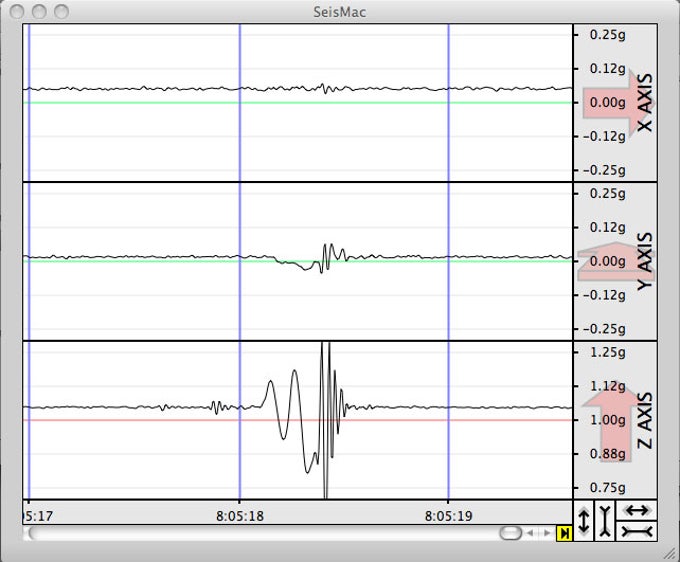Click the 1.25g label on Z axis
The height and width of the screenshot is (562, 680).
point(608,352)
